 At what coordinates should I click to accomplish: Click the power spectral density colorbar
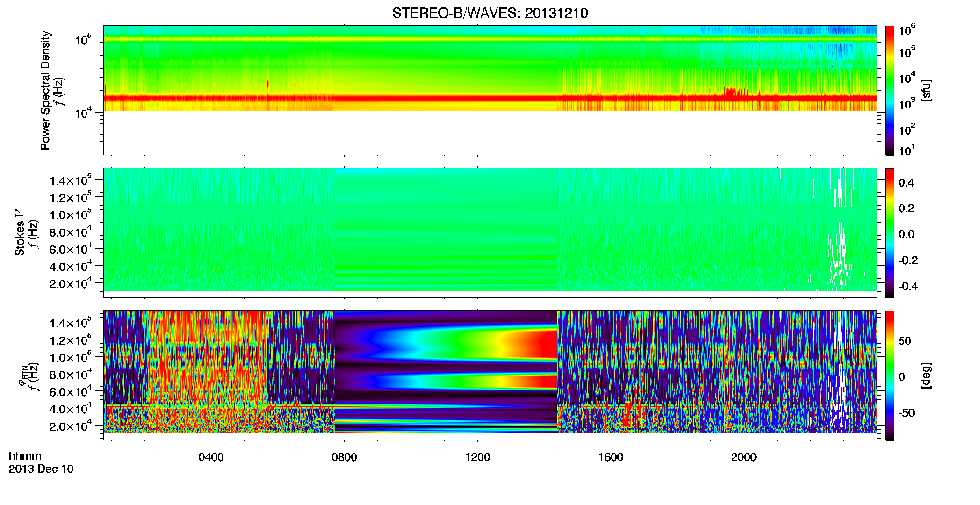pyautogui.click(x=890, y=90)
